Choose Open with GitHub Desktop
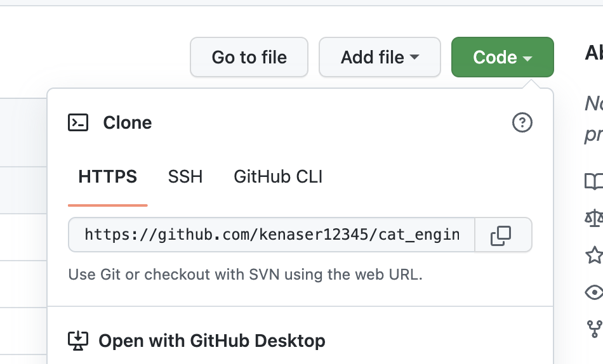Viewport: 603px width, 364px height. tap(212, 341)
